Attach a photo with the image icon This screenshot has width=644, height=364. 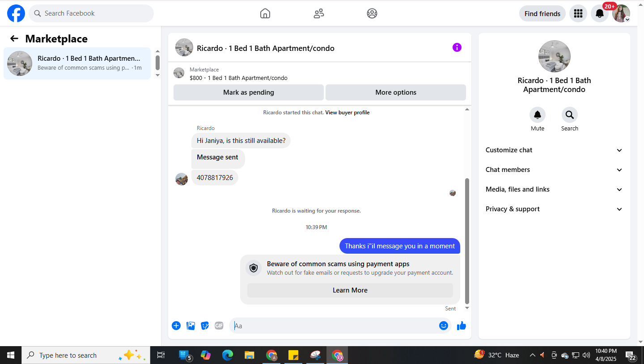click(191, 326)
